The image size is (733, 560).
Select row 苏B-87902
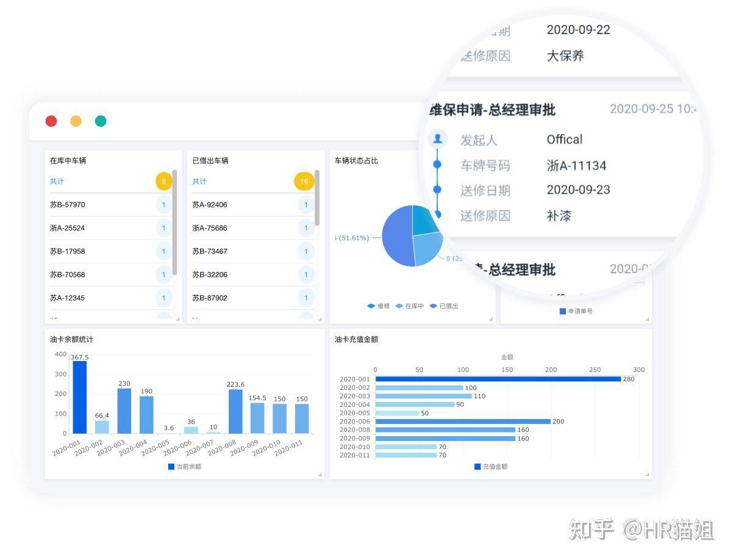(x=252, y=298)
